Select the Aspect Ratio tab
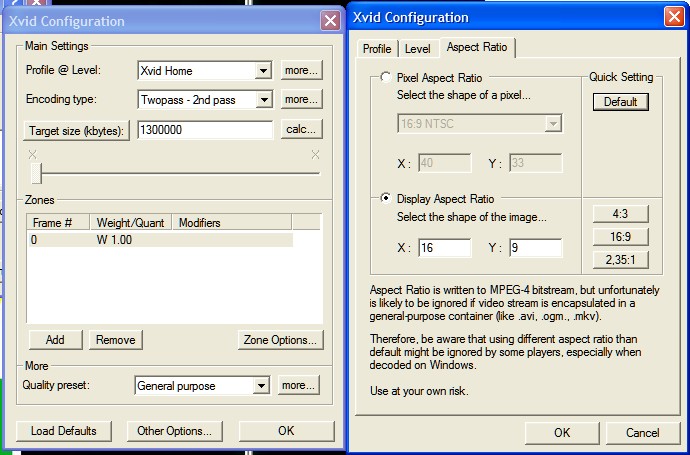This screenshot has height=455, width=690. pyautogui.click(x=477, y=47)
